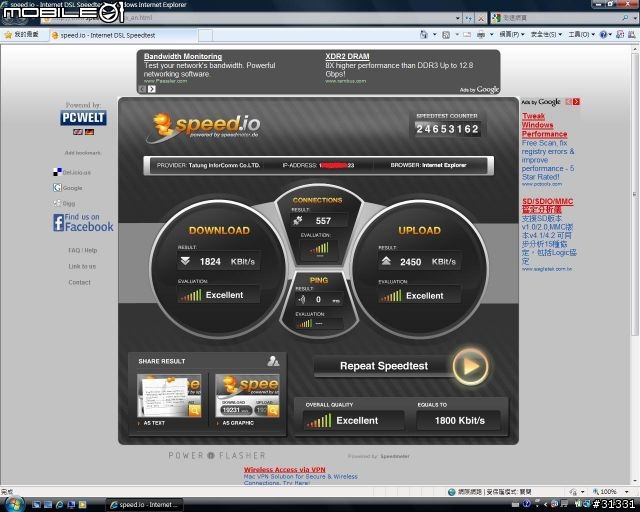Open the Favorites star button
The height and width of the screenshot is (512, 640).
pyautogui.click(x=22, y=35)
